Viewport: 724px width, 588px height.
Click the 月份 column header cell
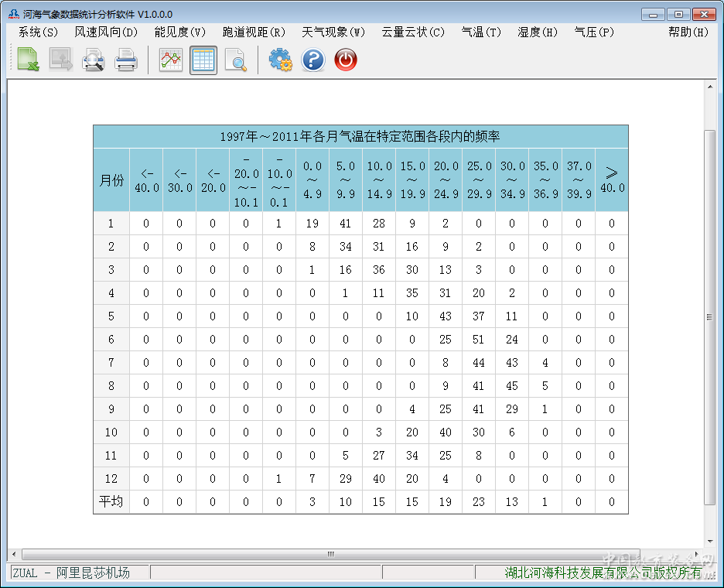[x=111, y=180]
